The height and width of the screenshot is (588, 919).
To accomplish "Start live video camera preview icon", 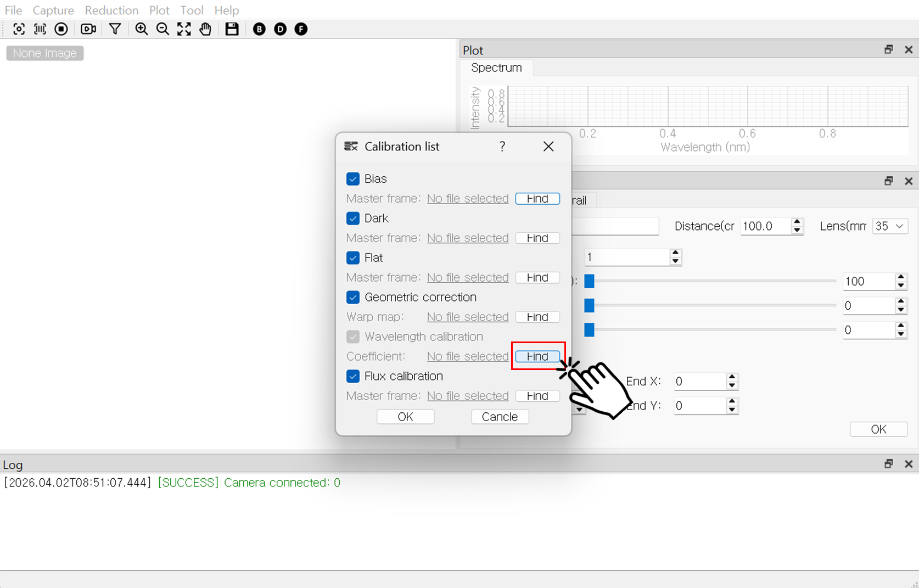I will [88, 29].
